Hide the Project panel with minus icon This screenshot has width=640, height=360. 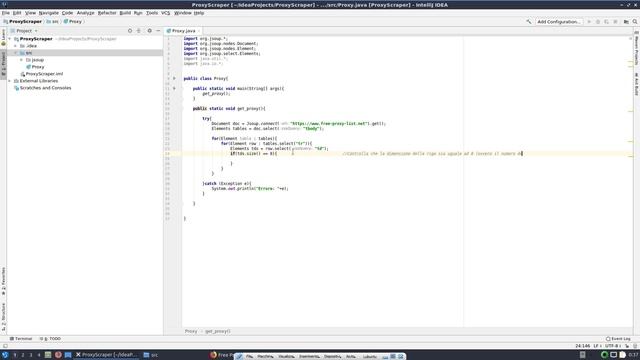(158, 31)
